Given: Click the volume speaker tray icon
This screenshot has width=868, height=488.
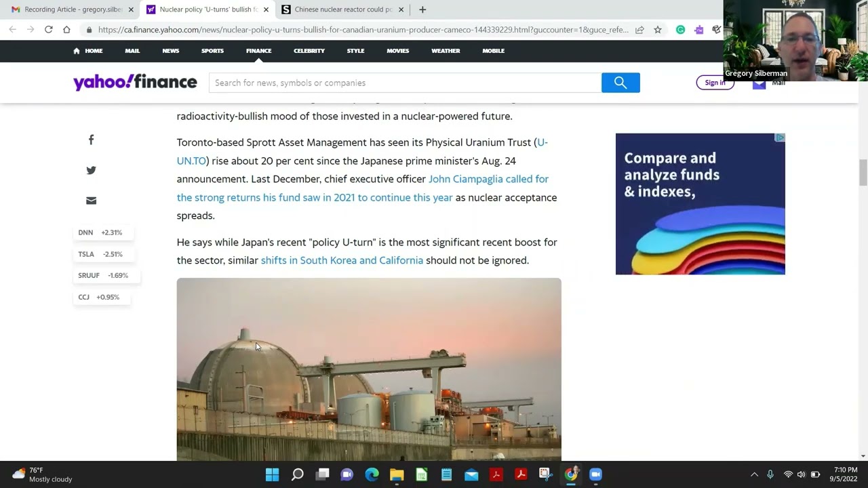Looking at the screenshot, I should [x=801, y=474].
